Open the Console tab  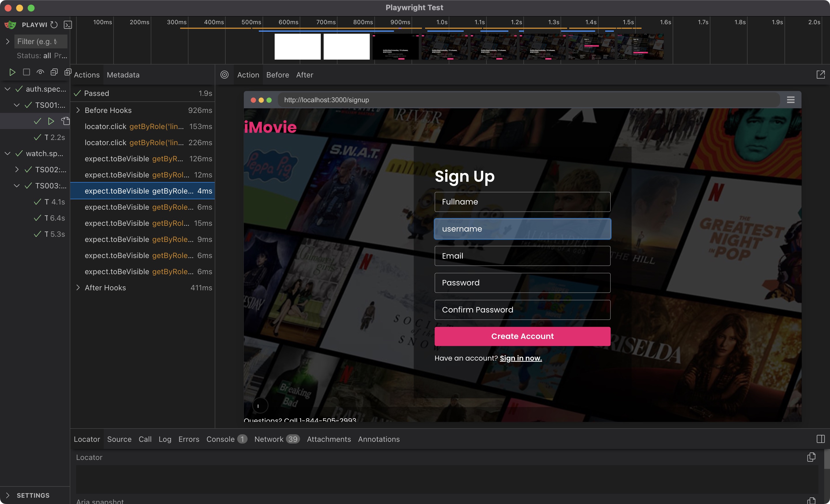coord(227,439)
